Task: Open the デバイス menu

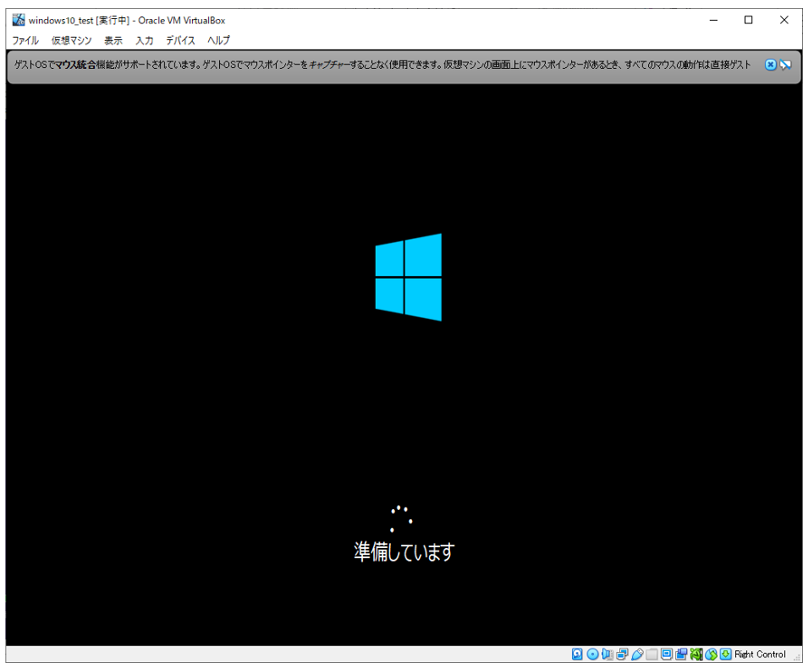Action: point(180,41)
